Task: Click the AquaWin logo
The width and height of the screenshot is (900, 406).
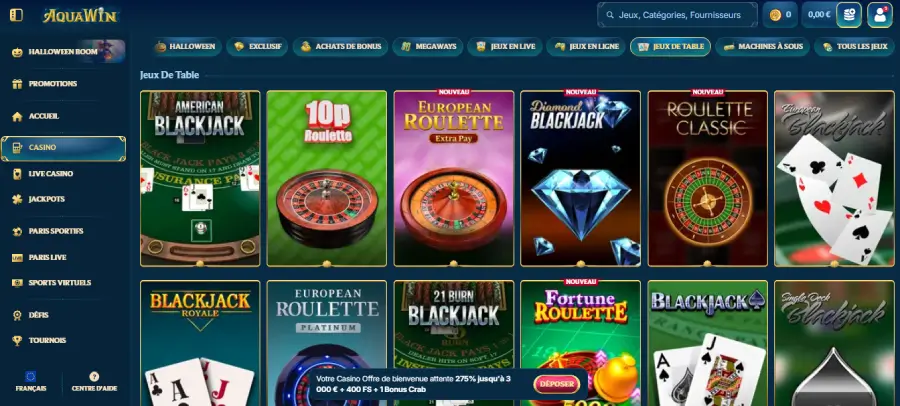Action: tap(80, 16)
